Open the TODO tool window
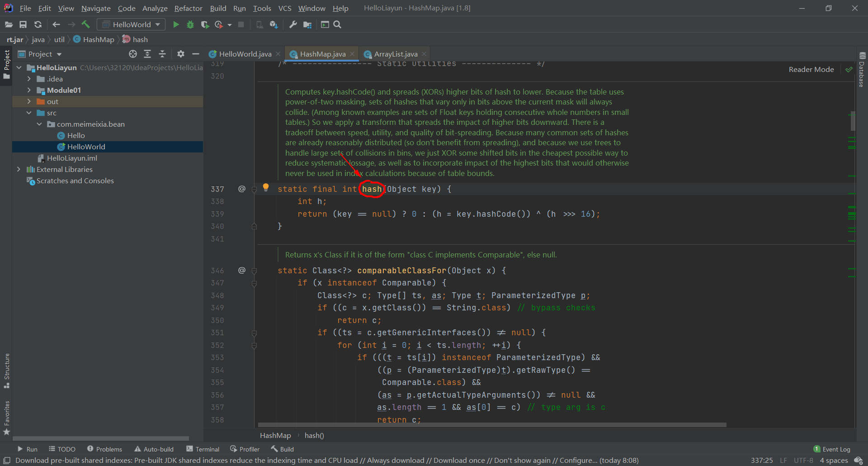 point(62,449)
